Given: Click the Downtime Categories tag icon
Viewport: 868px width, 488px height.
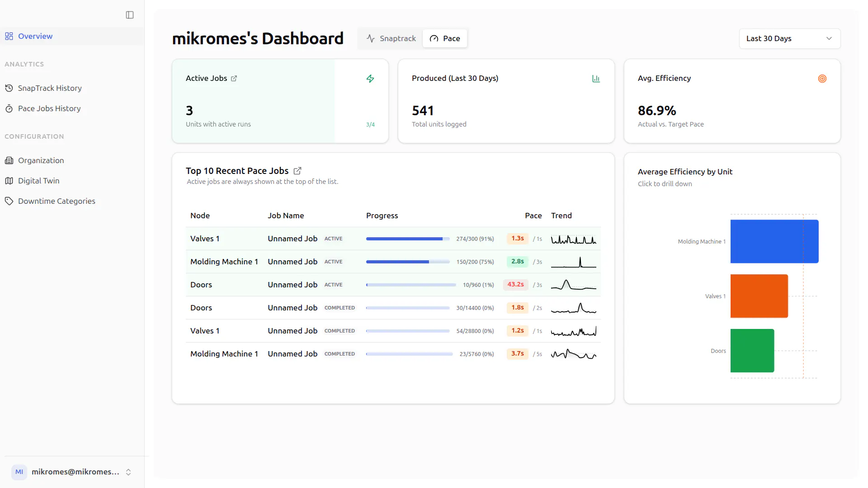Looking at the screenshot, I should tap(9, 201).
